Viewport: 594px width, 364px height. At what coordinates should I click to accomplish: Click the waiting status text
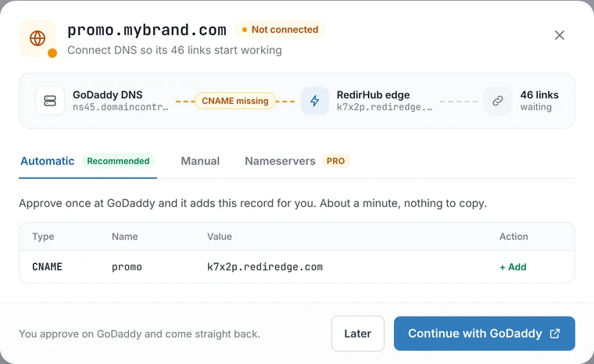tap(535, 107)
